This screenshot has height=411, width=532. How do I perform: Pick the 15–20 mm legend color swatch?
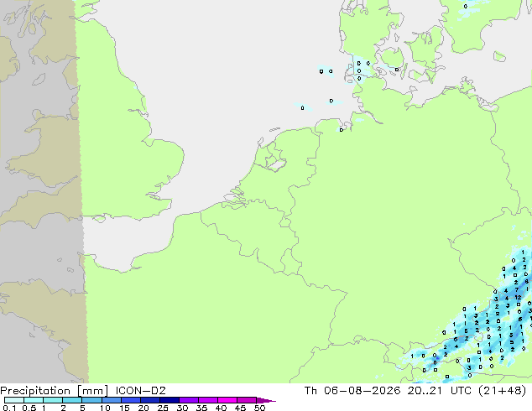[x=130, y=400]
